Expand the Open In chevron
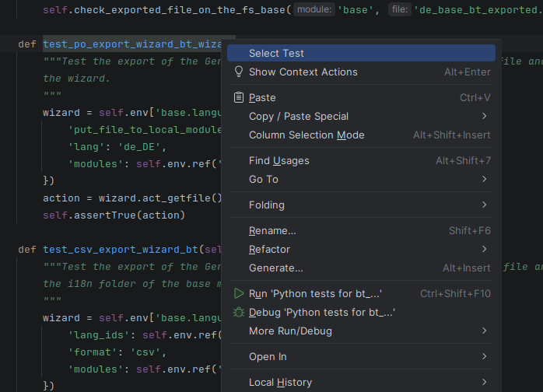Screen dimensions: 543x392 (x=485, y=356)
